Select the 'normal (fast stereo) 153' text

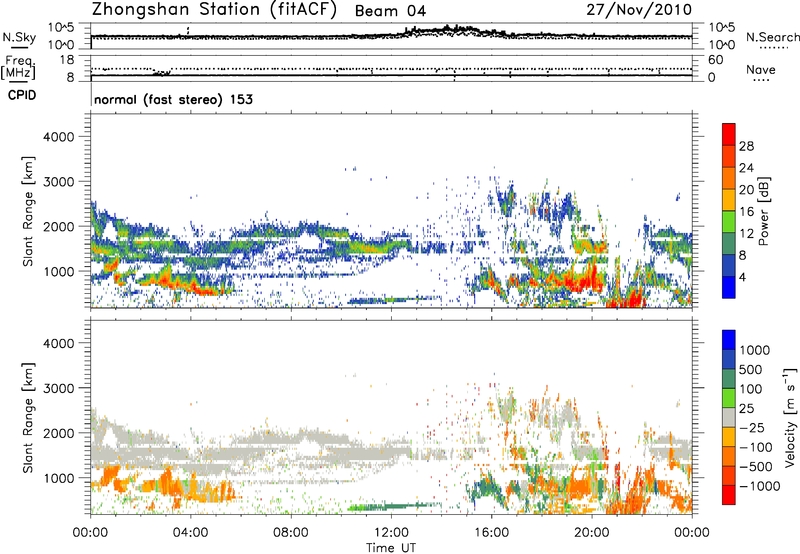(173, 99)
